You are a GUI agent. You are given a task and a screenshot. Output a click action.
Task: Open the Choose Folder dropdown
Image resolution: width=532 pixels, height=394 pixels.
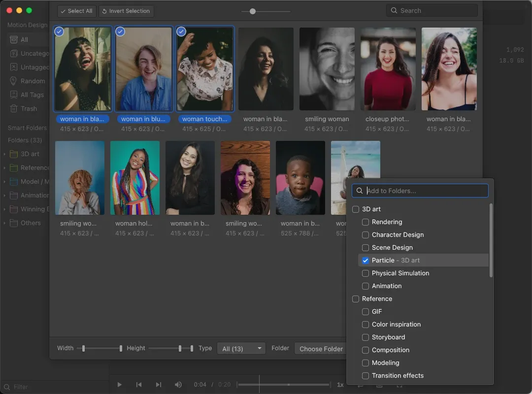click(x=320, y=349)
